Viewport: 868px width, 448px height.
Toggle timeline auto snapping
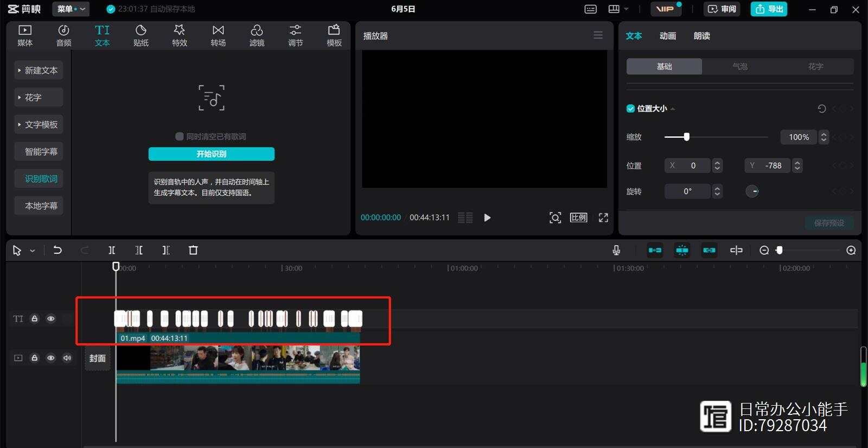[682, 250]
